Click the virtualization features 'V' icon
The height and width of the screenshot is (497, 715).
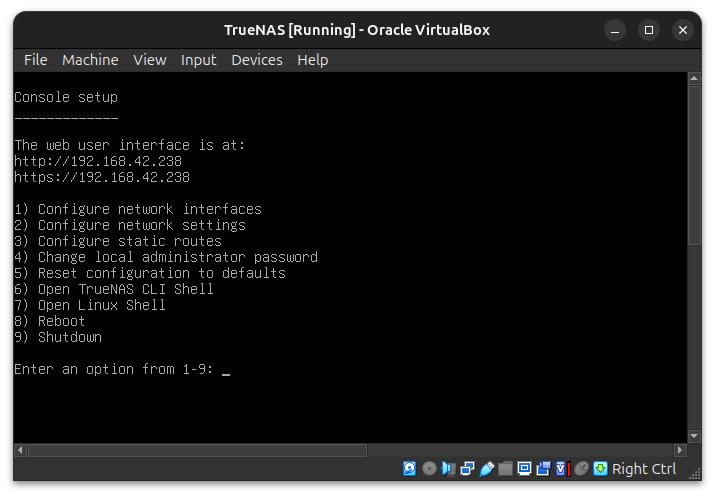(562, 469)
